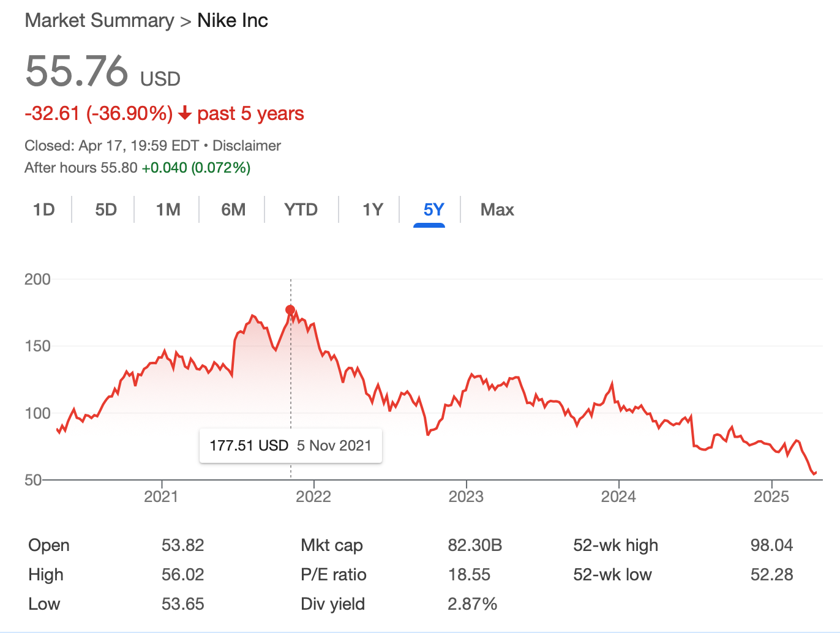Choose the YTD range tab

tap(301, 210)
